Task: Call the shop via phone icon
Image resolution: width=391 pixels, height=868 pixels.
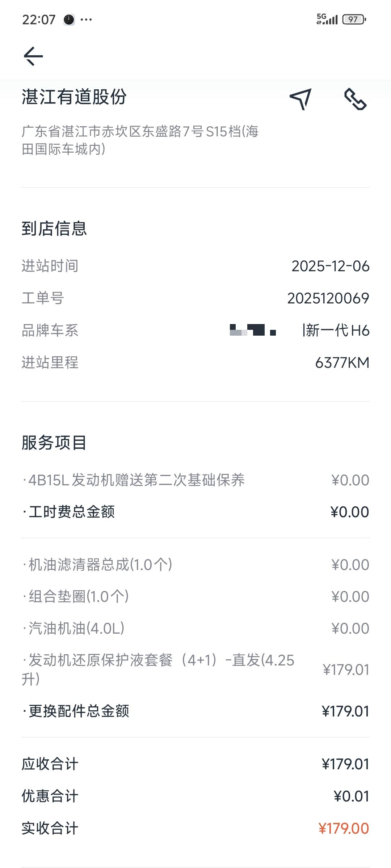Action: click(355, 99)
